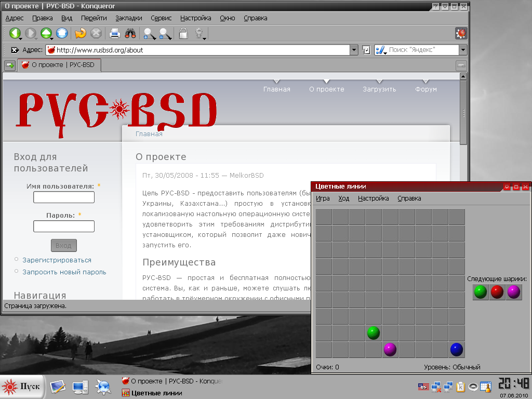
Task: Open the Закладки menu
Action: point(129,18)
